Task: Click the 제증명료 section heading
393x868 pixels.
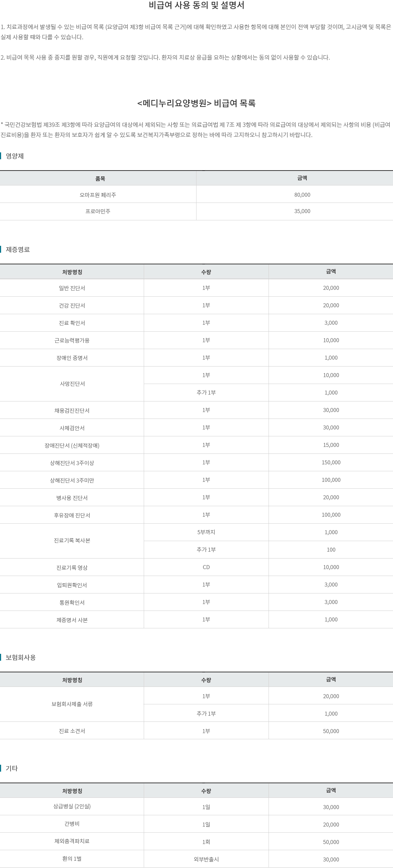Action: [17, 249]
